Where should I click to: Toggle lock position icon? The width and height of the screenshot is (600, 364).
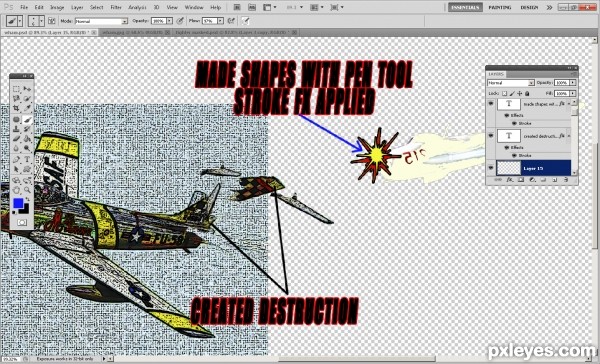click(x=519, y=93)
